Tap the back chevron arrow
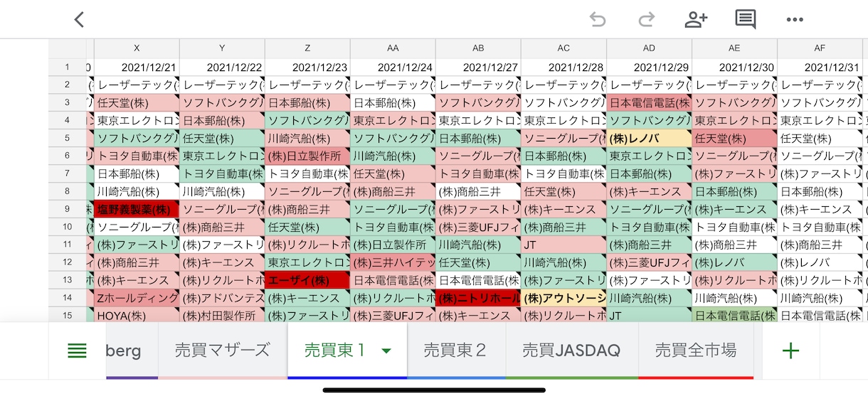The image size is (868, 401). [79, 19]
